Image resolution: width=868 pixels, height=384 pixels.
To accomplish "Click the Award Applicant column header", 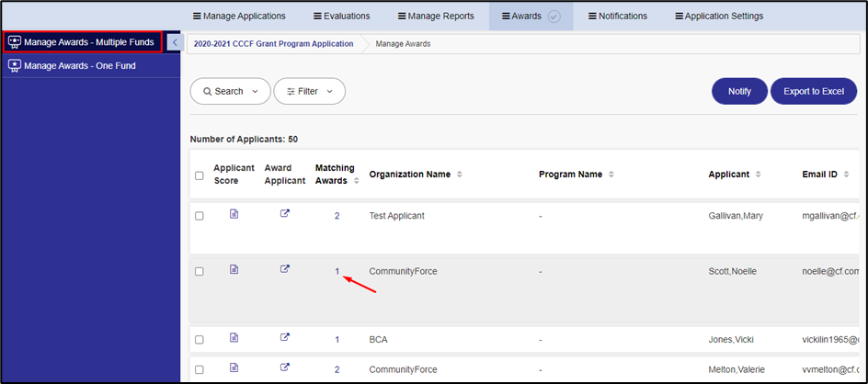I will (x=284, y=175).
